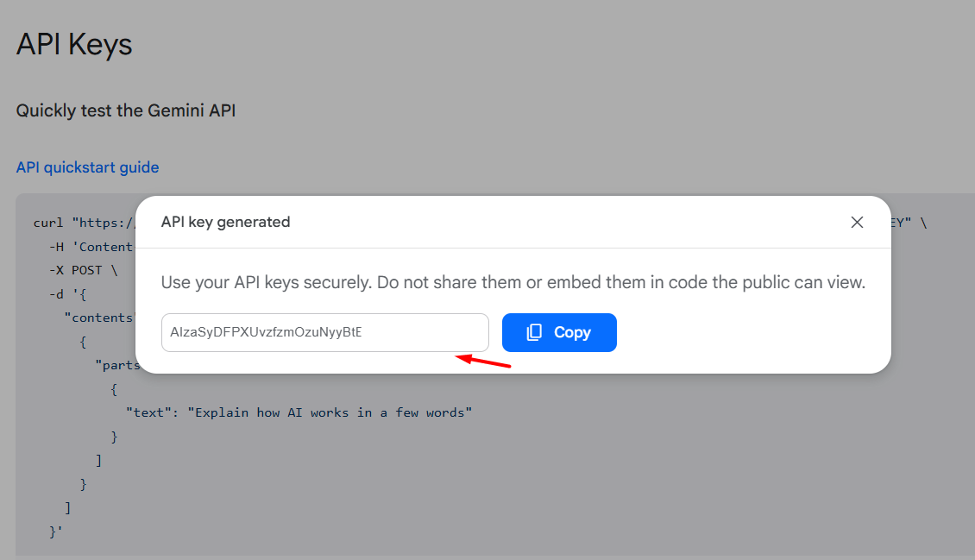Click the API Keys page heading
This screenshot has width=975, height=560.
coord(74,45)
